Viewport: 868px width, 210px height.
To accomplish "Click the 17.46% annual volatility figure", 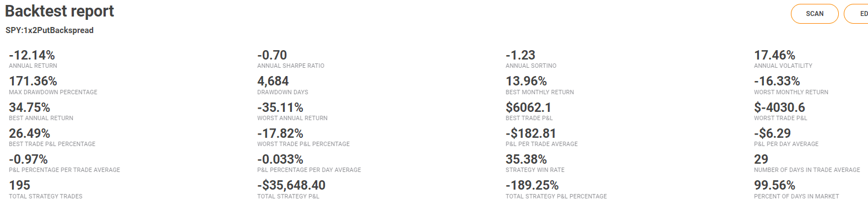I will tap(774, 55).
